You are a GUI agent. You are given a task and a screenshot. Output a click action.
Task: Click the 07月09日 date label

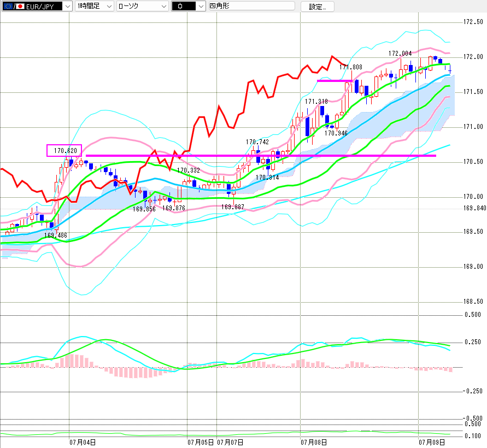click(432, 442)
